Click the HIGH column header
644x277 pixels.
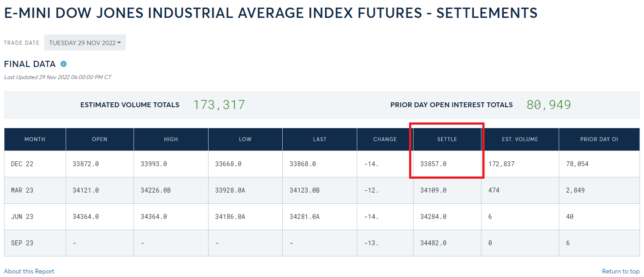(x=171, y=139)
